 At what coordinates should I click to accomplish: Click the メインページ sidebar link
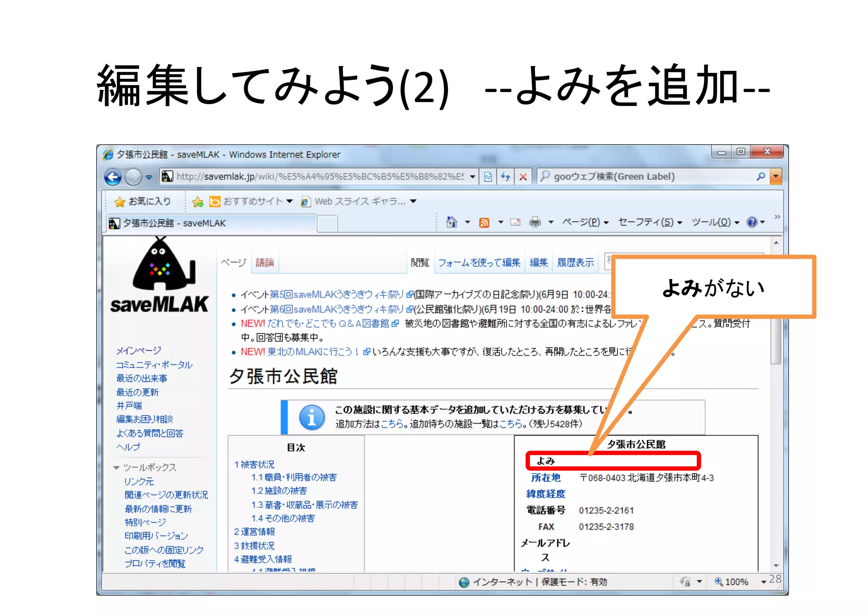coord(139,351)
